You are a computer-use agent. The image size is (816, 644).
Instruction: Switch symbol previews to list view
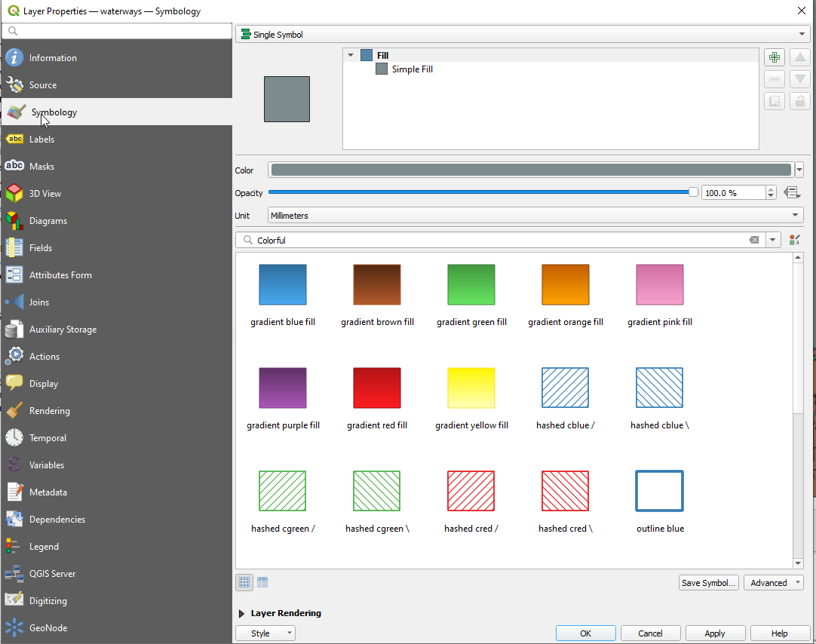point(262,581)
